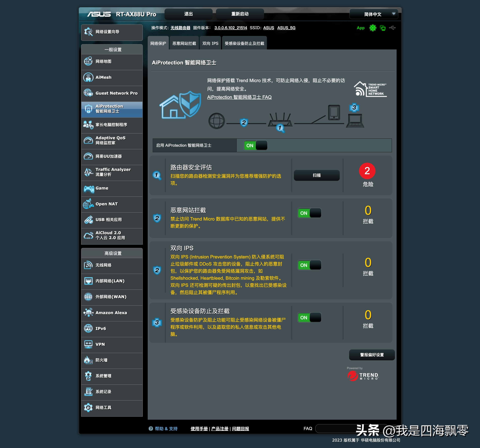Switch to 恶意网站拦截 tab
The width and height of the screenshot is (480, 448).
point(184,43)
